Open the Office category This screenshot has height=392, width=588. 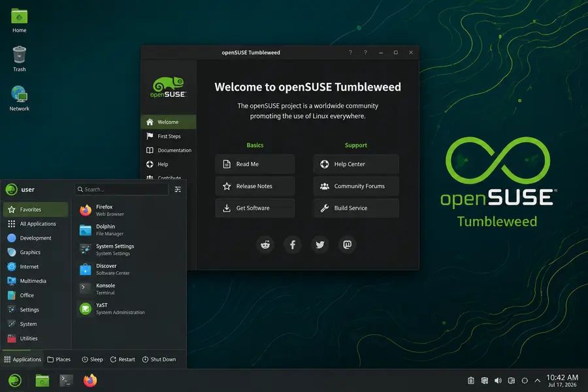[36, 295]
